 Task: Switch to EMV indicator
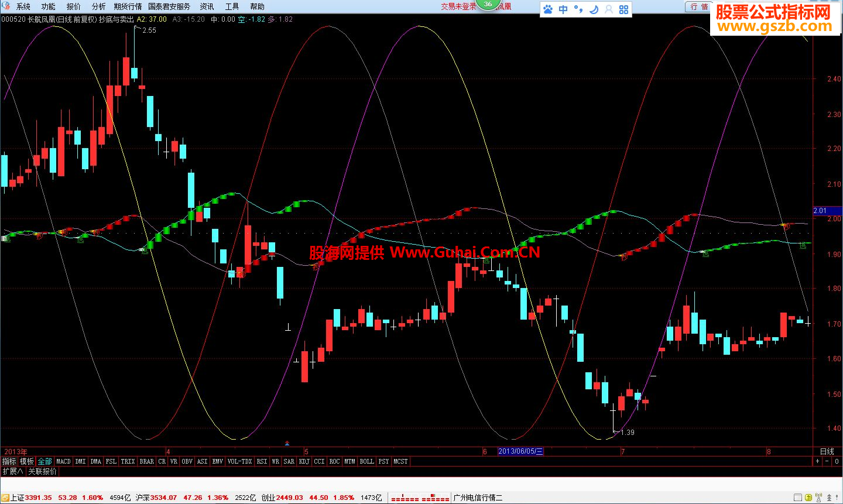(218, 461)
